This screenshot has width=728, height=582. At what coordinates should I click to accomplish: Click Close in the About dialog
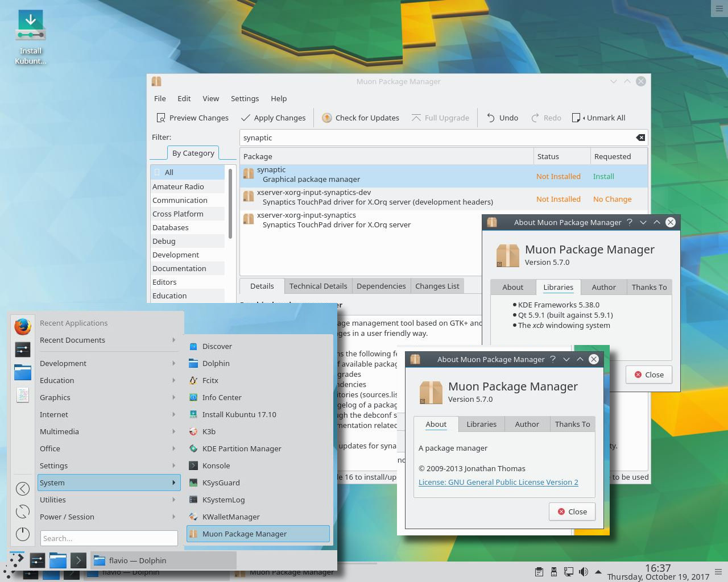point(572,512)
